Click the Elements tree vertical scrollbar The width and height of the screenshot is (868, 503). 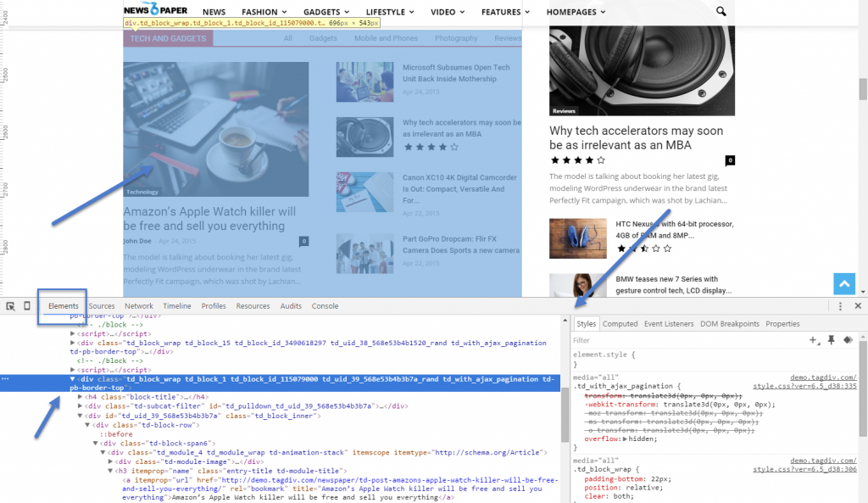pos(565,416)
